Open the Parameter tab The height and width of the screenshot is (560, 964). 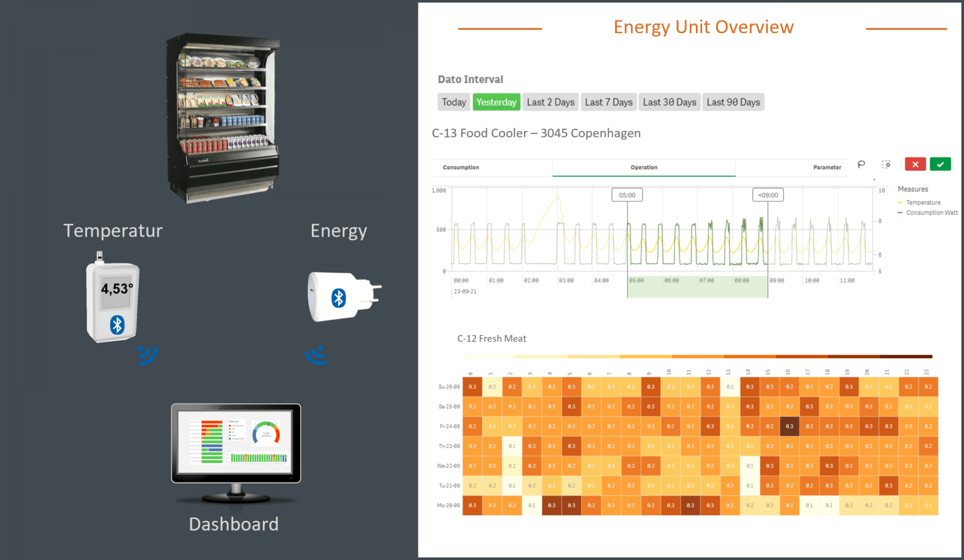tap(827, 167)
